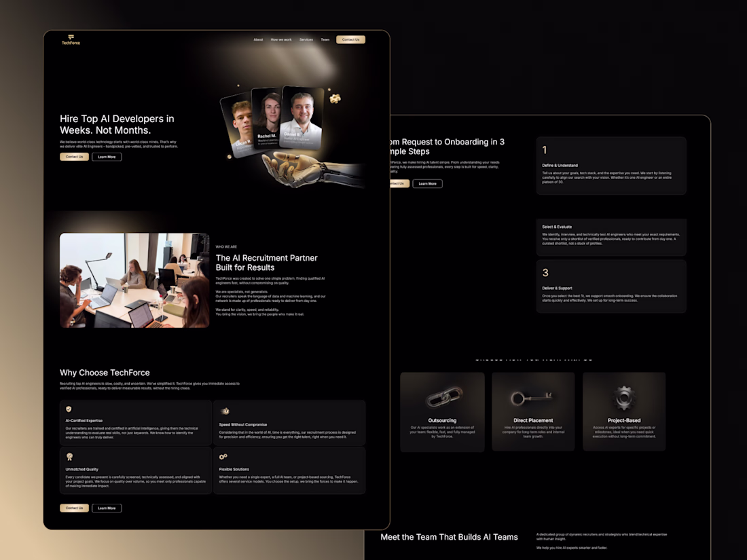
Task: Click the shield icon for AI-Certified Expertise
Action: pyautogui.click(x=69, y=409)
